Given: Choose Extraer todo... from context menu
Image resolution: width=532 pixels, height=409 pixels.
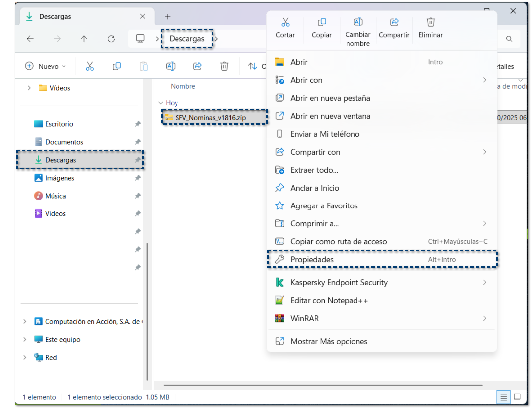Looking at the screenshot, I should coord(314,170).
